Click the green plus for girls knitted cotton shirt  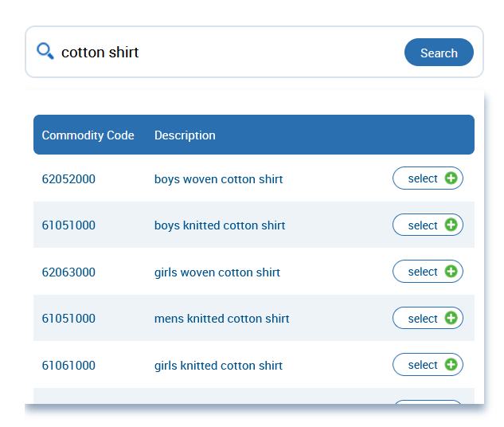point(451,365)
